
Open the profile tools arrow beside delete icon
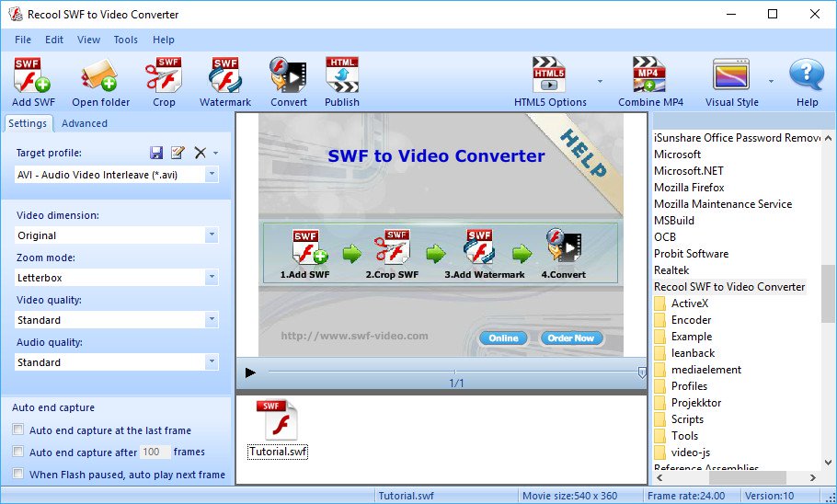tap(215, 154)
